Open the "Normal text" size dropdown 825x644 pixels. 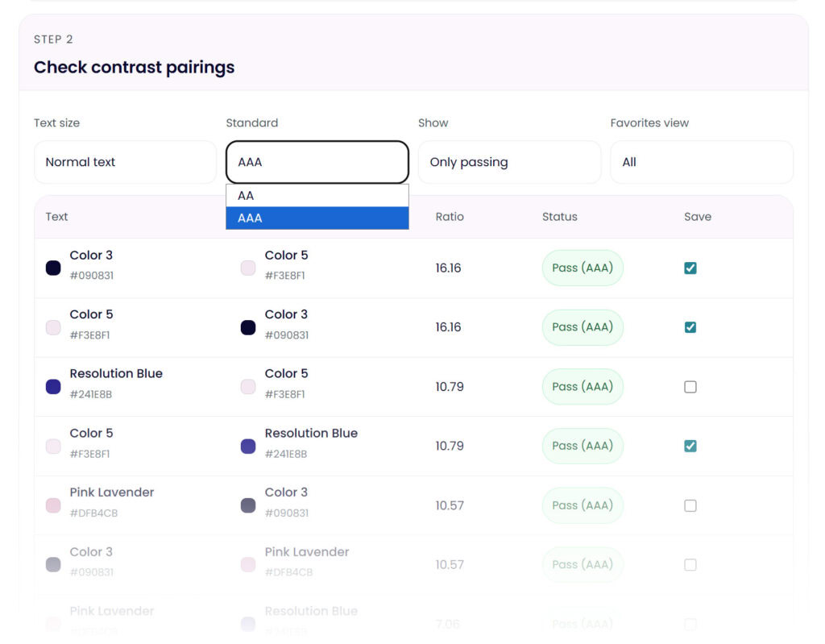[x=125, y=162]
